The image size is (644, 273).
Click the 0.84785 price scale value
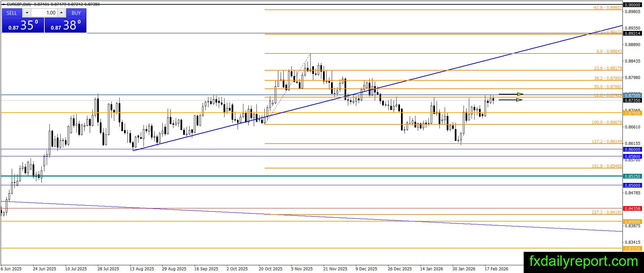tap(632, 193)
